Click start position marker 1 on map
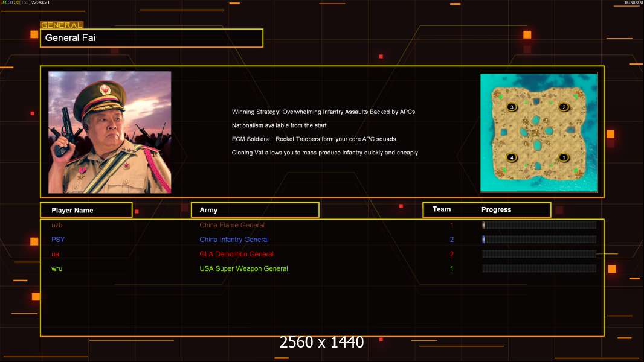The image size is (644, 362). 564,157
